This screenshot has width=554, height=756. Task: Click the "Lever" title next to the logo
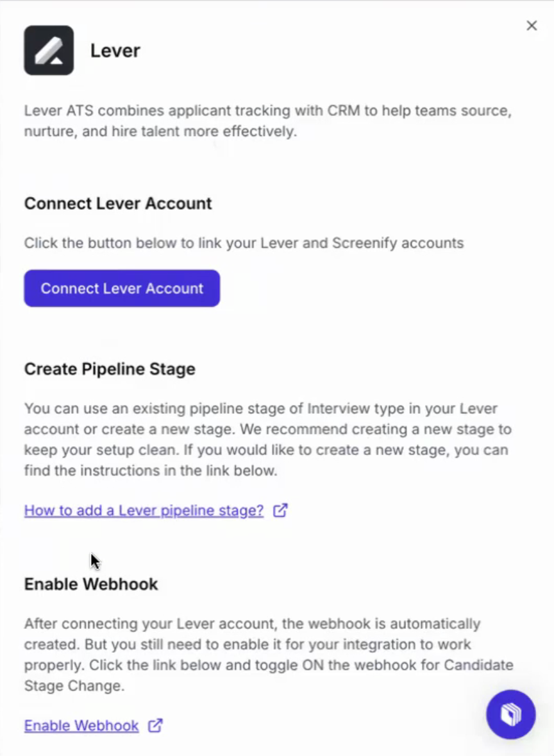[115, 51]
